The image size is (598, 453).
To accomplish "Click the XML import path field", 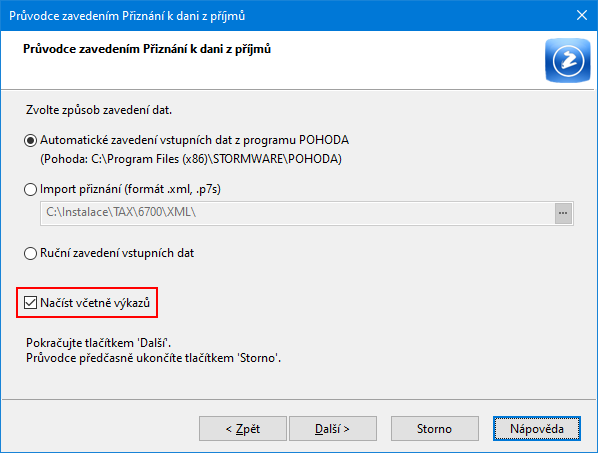I will click(x=297, y=213).
